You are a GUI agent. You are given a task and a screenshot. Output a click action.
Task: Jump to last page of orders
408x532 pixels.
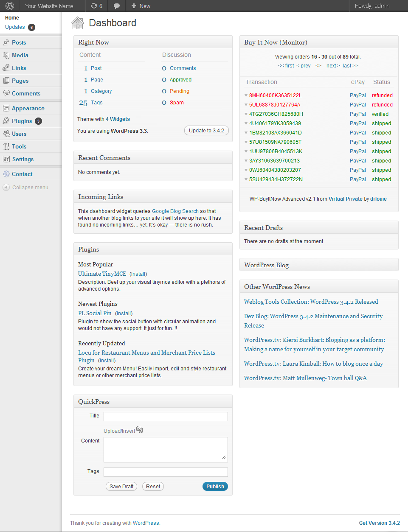[351, 66]
